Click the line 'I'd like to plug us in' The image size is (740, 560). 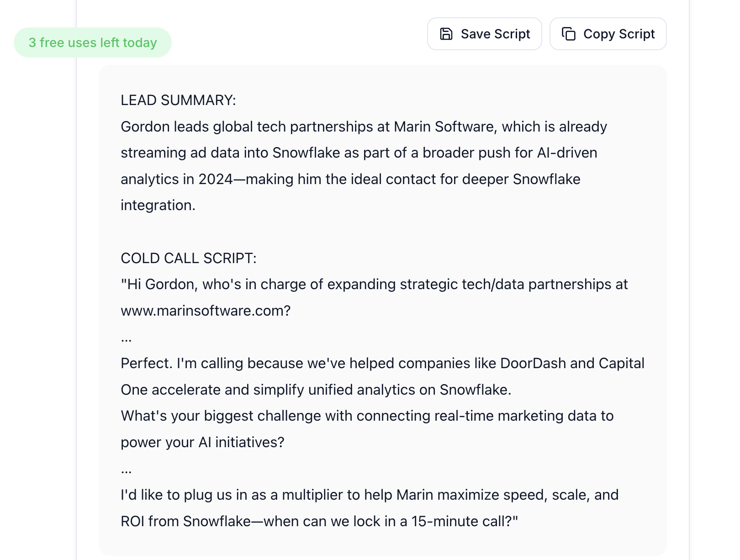click(x=370, y=495)
